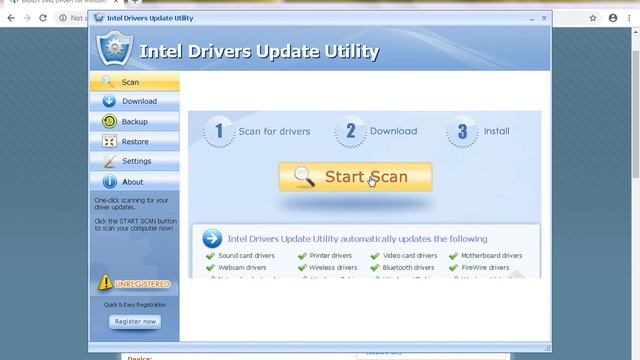Click the Wireless drivers checkmark
640x360 pixels.
click(x=302, y=268)
